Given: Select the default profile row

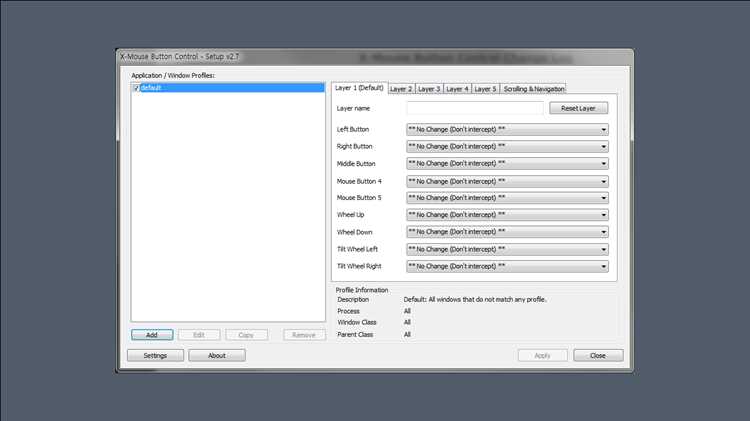Looking at the screenshot, I should [x=228, y=88].
